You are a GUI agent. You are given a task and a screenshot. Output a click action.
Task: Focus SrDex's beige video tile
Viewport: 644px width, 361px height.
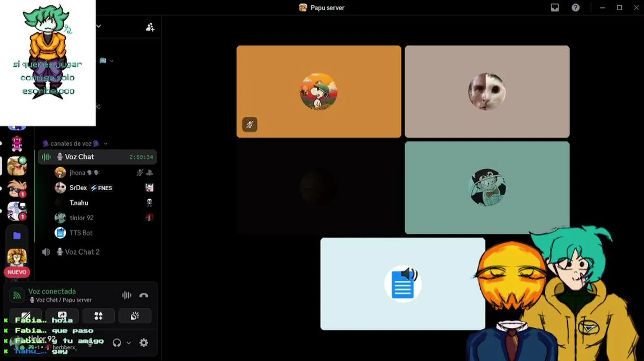coord(487,92)
